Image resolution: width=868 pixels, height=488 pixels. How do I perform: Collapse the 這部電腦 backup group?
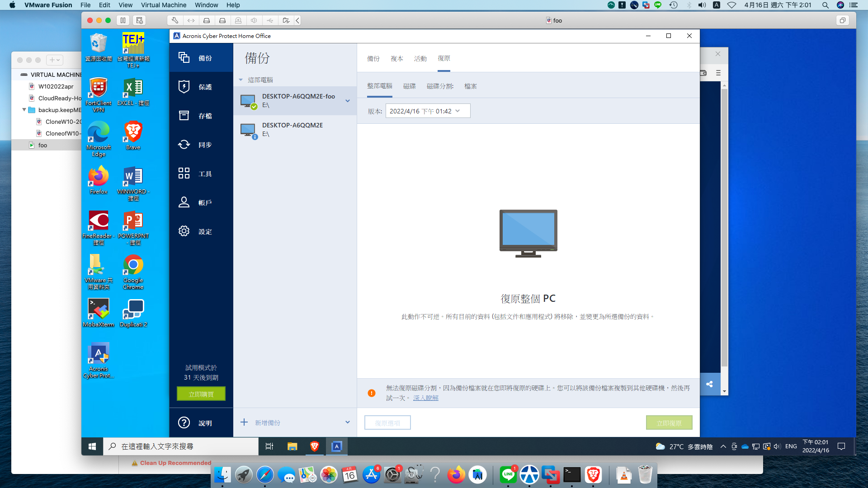tap(241, 80)
